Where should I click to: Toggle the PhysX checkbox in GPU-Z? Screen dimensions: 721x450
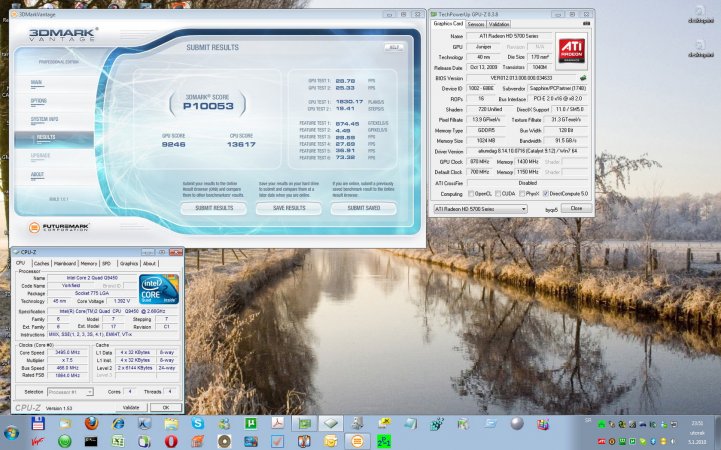point(522,194)
